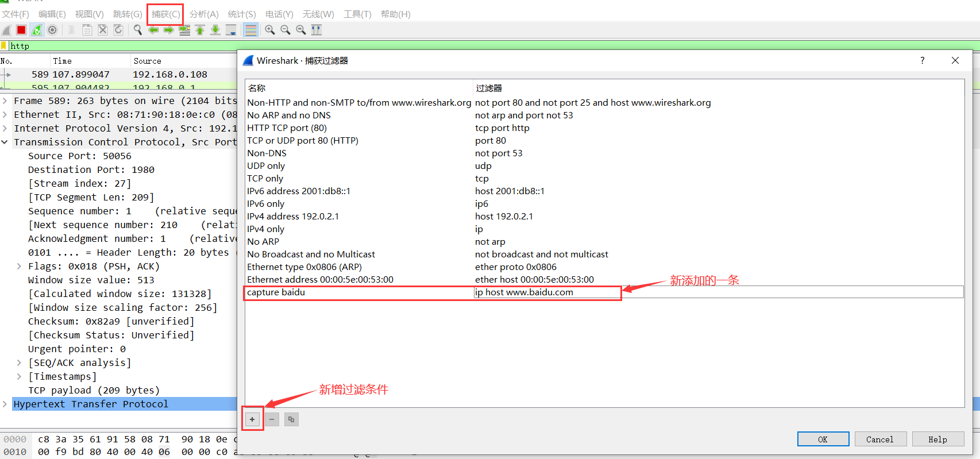
Task: Click the Find packet magnifier icon
Action: pos(138,30)
